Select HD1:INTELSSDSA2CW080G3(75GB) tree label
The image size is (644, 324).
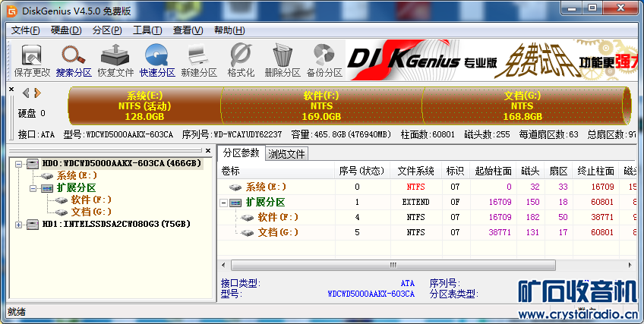tap(116, 225)
